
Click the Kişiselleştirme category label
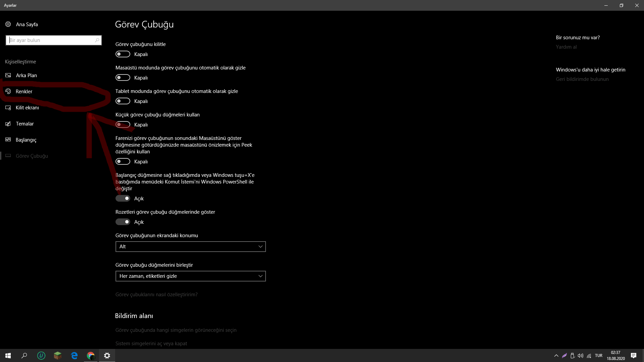coord(20,62)
